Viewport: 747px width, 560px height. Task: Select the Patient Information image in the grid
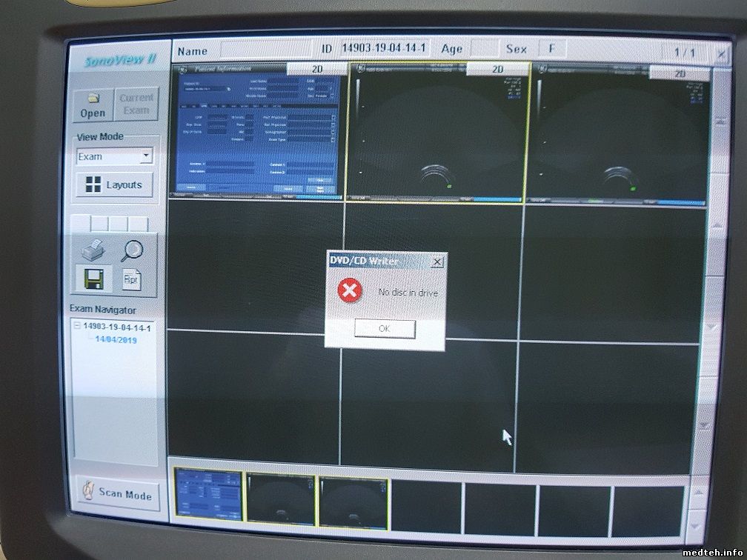click(x=259, y=133)
